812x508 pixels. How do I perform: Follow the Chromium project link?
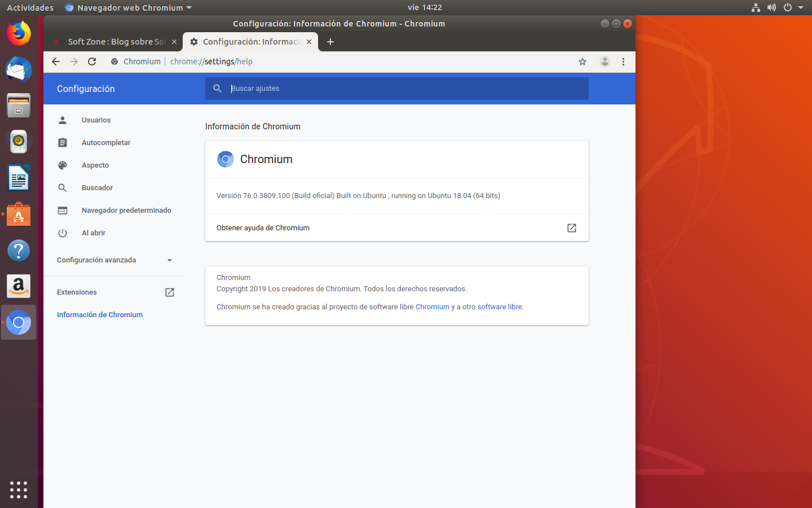(433, 307)
